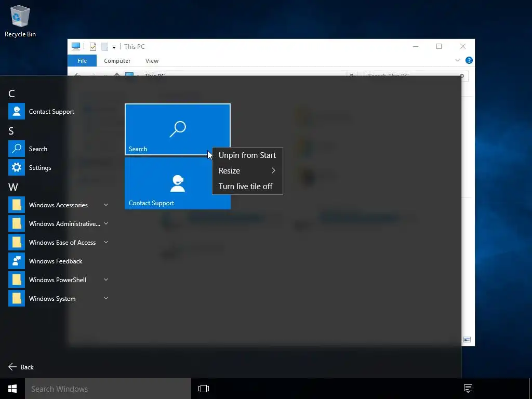This screenshot has height=399, width=532.
Task: Click the This PC computer icon in title bar
Action: click(x=76, y=46)
